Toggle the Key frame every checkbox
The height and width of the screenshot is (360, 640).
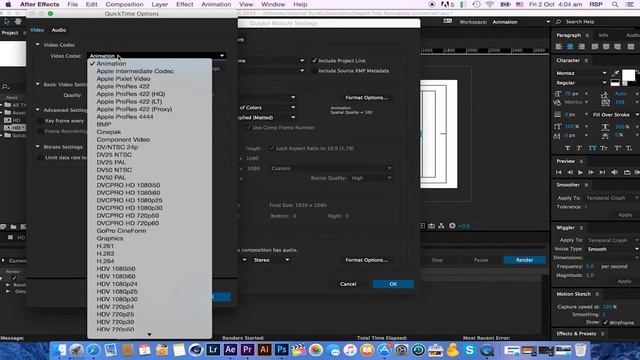(40, 121)
